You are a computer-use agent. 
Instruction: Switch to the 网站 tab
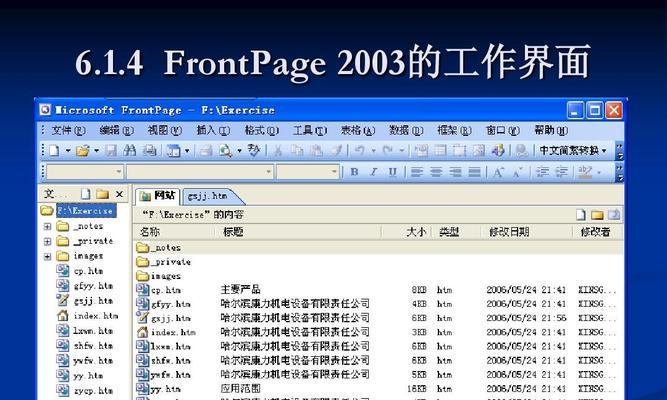pyautogui.click(x=158, y=196)
